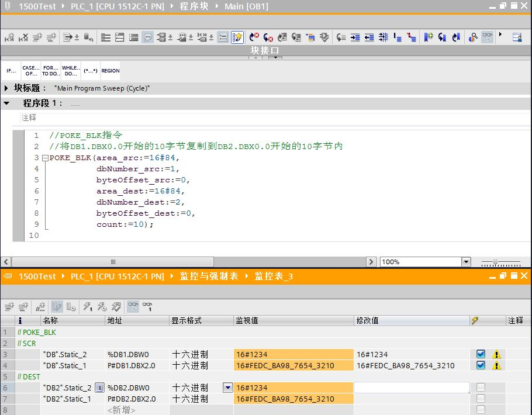Click 监控与强制表 breadcrumb in watch table title
This screenshot has height=415, width=532.
point(209,276)
